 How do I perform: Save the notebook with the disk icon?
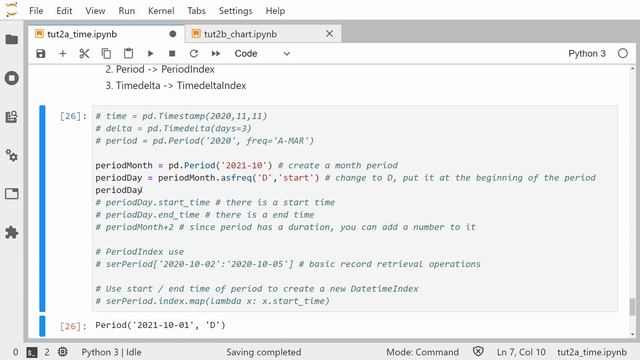pos(41,53)
